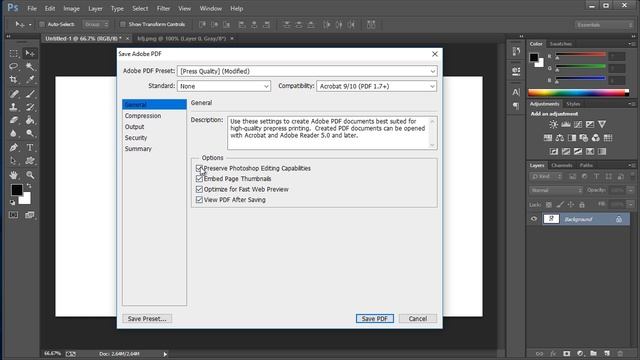Select the Lasso tool
This screenshot has height=360, width=640.
click(x=13, y=67)
